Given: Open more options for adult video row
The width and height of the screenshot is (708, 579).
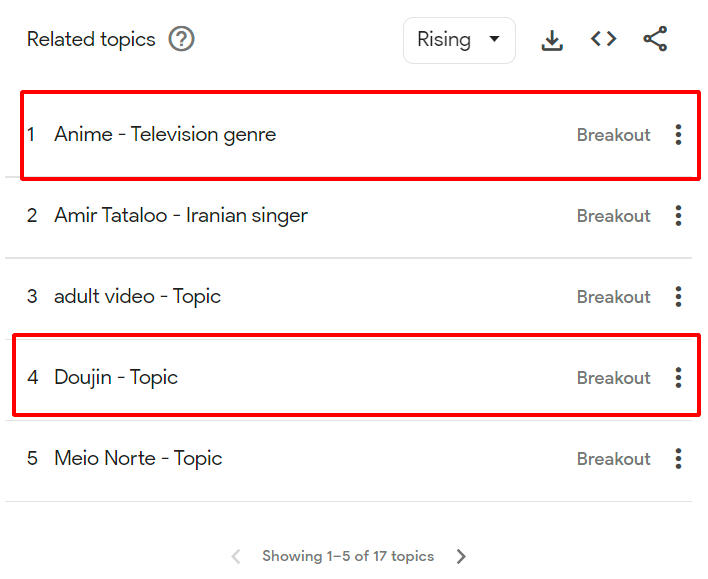Looking at the screenshot, I should click(x=678, y=297).
